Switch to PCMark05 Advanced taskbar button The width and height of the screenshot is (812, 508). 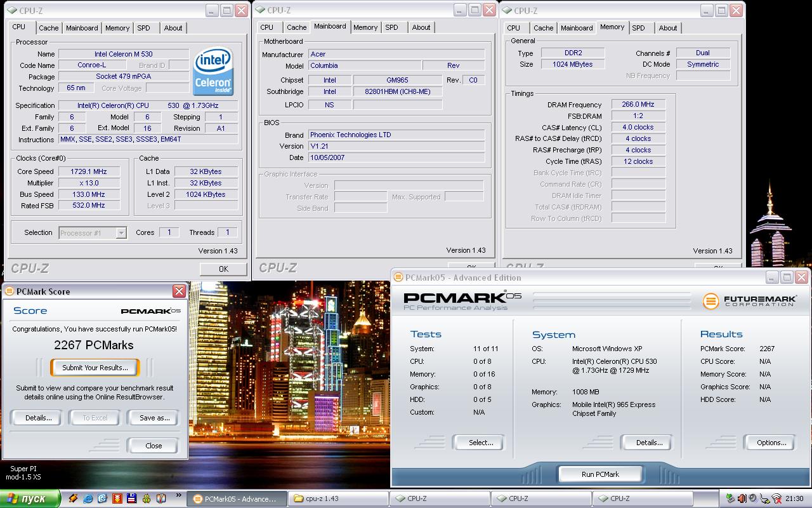pos(237,498)
